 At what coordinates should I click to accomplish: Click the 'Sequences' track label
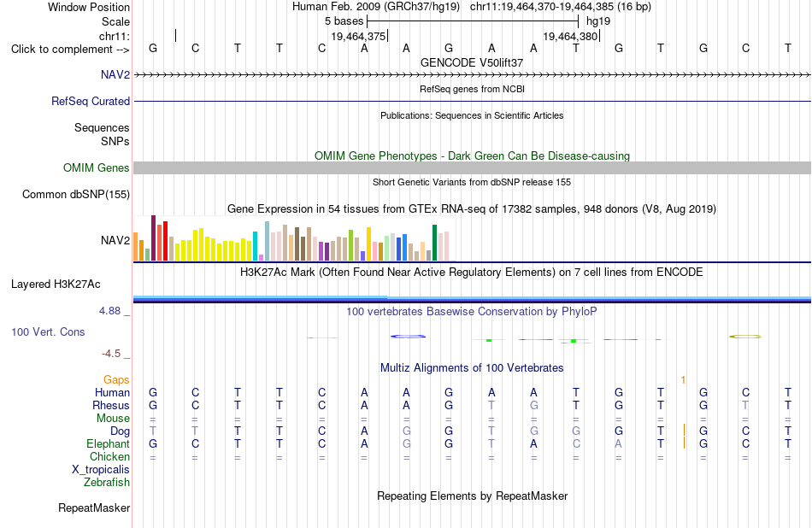point(102,128)
